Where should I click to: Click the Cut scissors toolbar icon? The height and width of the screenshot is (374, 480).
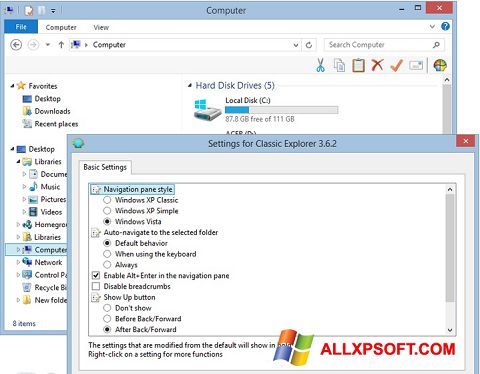pyautogui.click(x=320, y=65)
